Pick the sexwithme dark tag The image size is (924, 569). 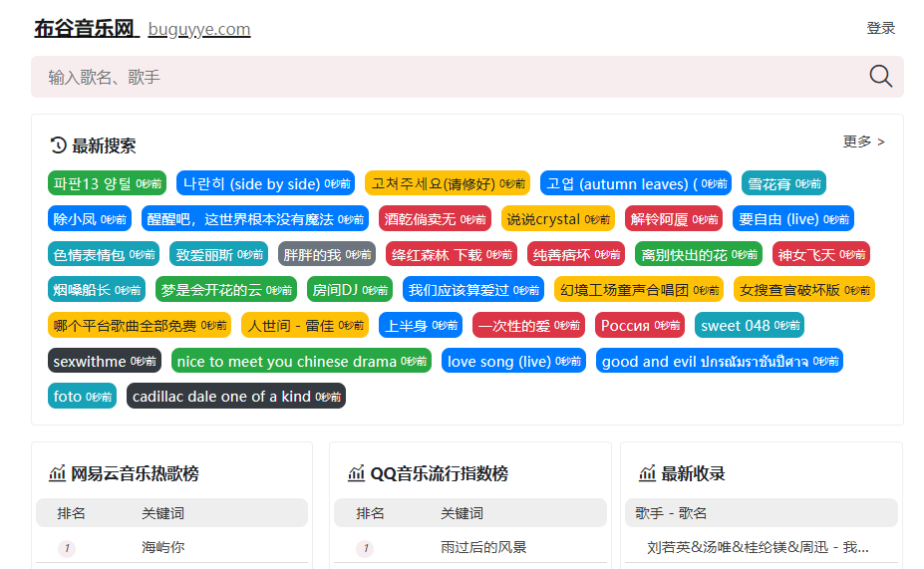point(105,361)
